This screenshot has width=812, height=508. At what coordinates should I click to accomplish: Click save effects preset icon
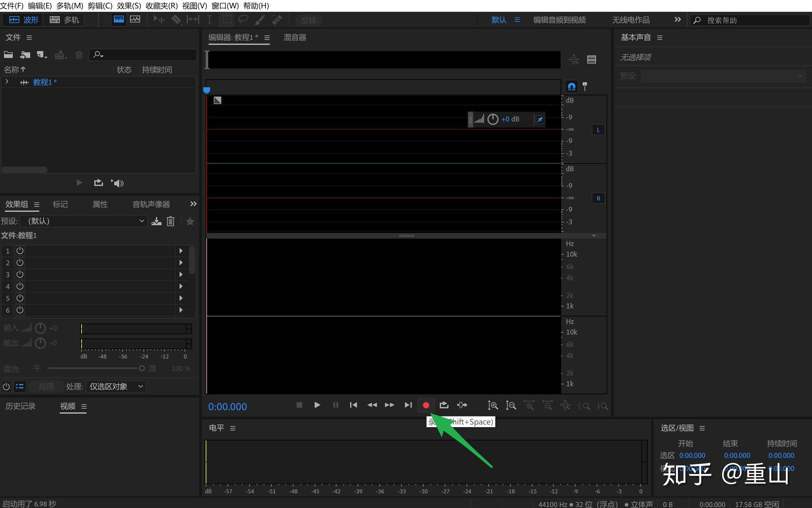(157, 221)
